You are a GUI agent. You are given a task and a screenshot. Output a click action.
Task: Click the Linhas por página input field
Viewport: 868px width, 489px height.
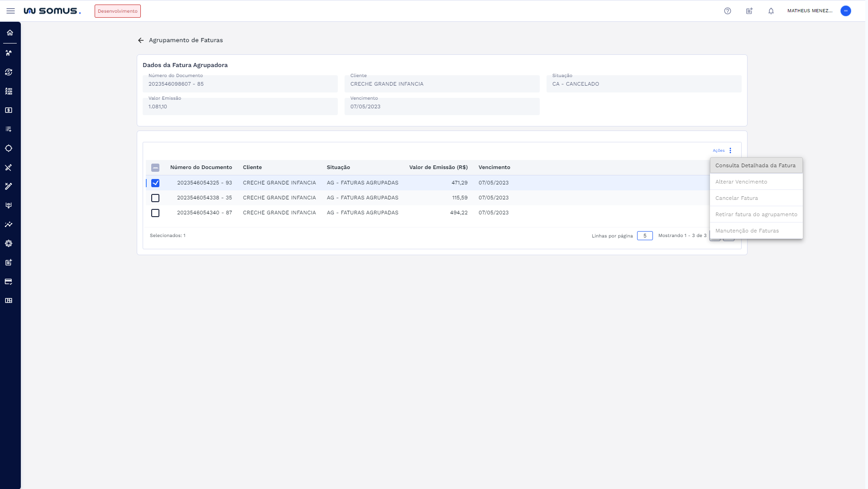(x=644, y=236)
